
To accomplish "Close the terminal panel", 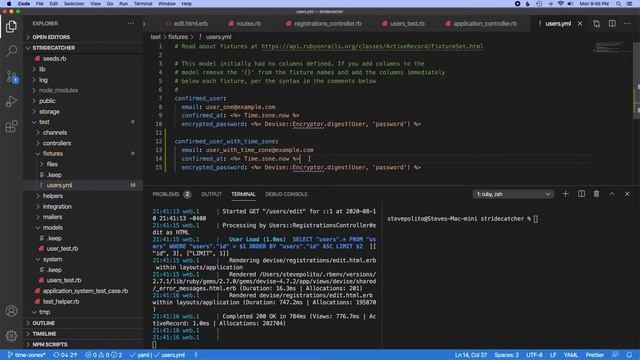I will pos(627,194).
